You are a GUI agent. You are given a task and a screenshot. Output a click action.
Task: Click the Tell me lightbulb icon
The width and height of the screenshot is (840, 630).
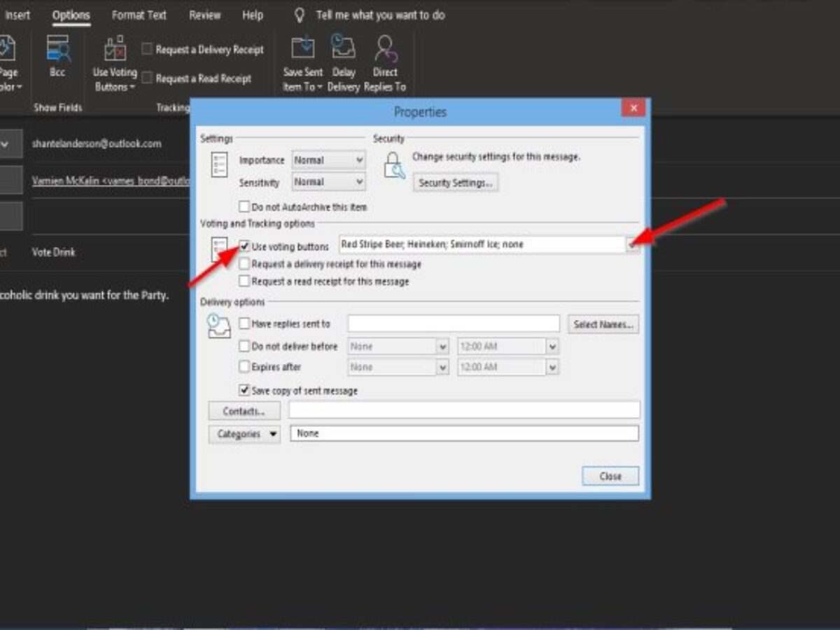(300, 15)
